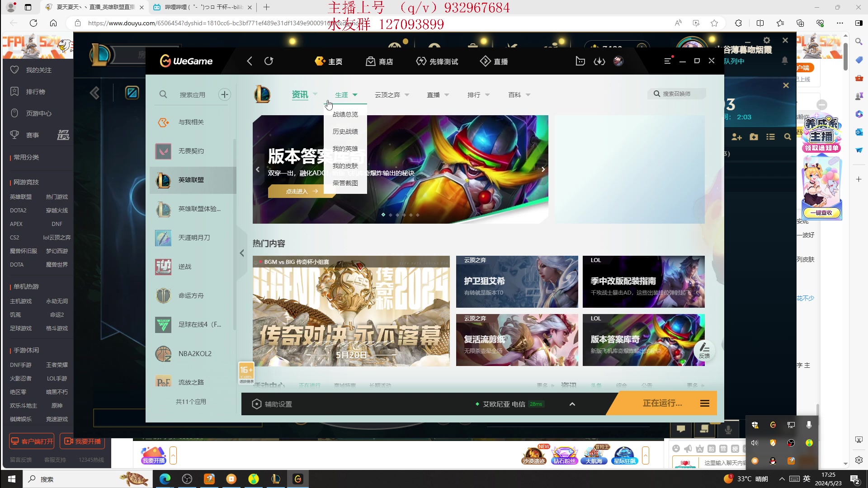Screen dimensions: 868x488
Task: Open WeGame 商店 tab
Action: (379, 61)
